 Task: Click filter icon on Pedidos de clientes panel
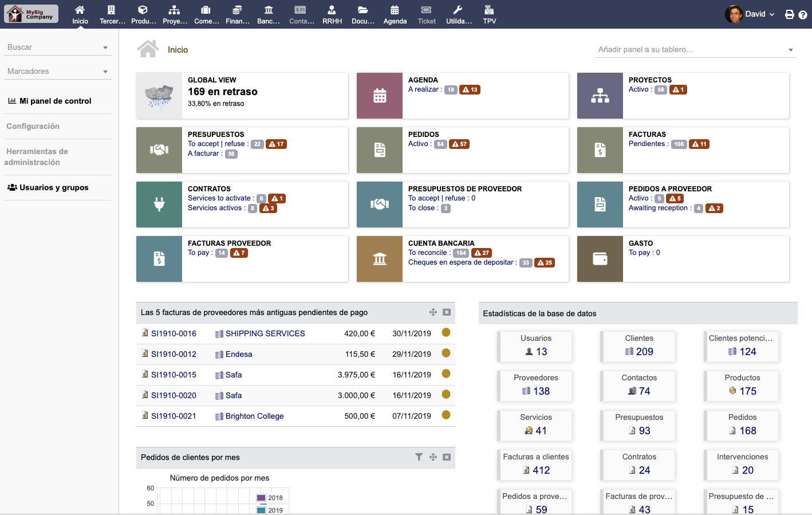pos(419,457)
